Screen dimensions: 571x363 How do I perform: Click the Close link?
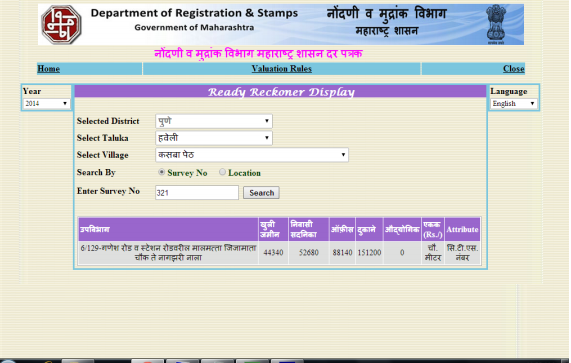[513, 69]
